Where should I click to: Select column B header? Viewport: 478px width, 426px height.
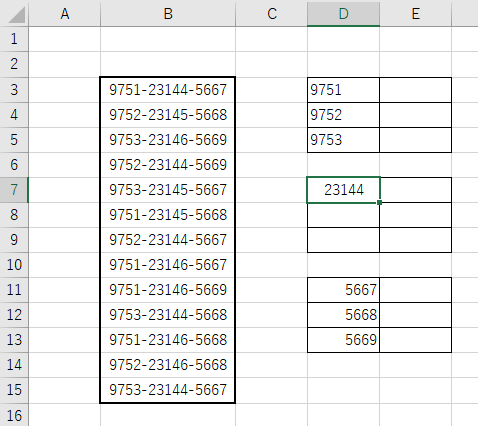click(168, 14)
